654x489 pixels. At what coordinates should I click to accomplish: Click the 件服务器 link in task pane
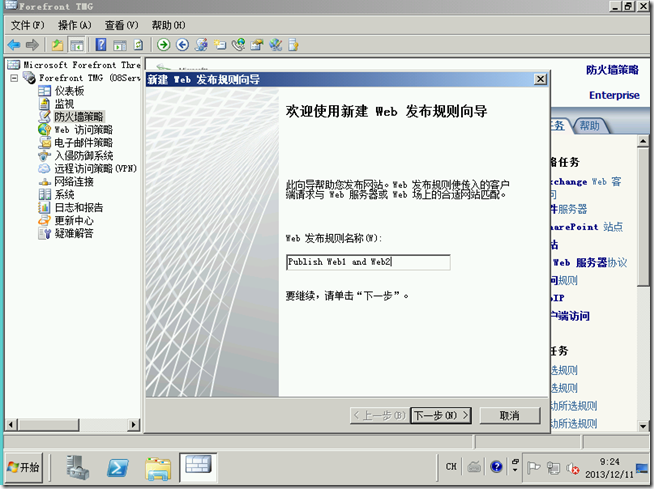click(569, 209)
